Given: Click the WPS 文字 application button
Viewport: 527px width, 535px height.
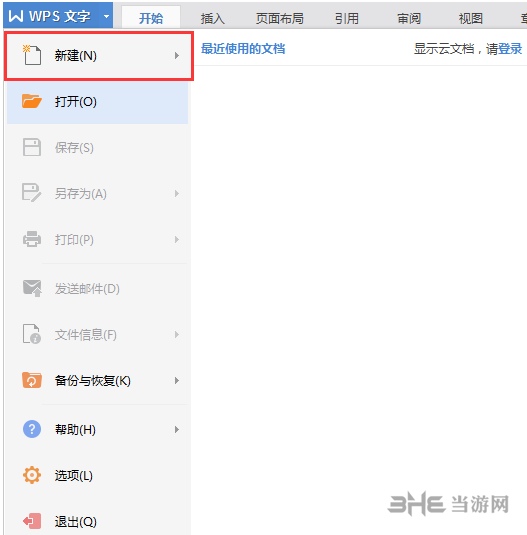Looking at the screenshot, I should point(58,16).
